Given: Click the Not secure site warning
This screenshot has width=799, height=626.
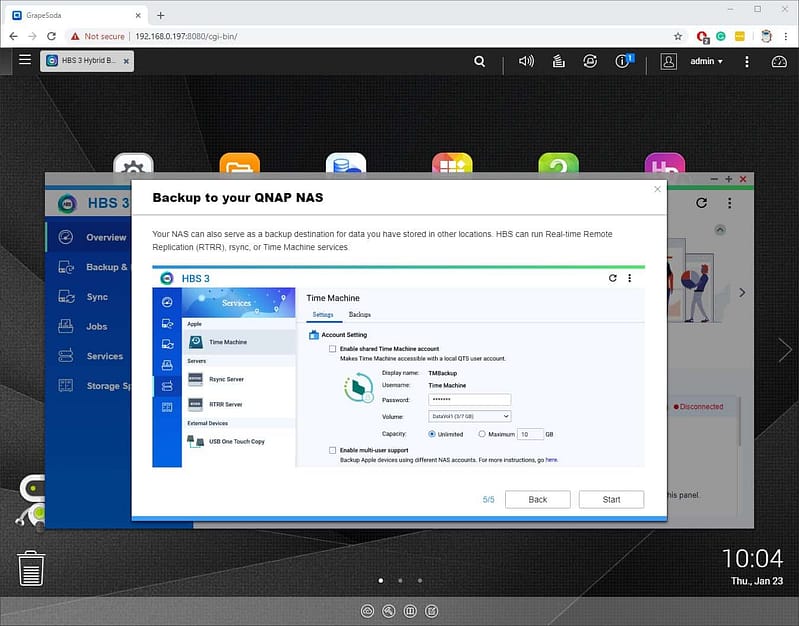Looking at the screenshot, I should click(97, 36).
